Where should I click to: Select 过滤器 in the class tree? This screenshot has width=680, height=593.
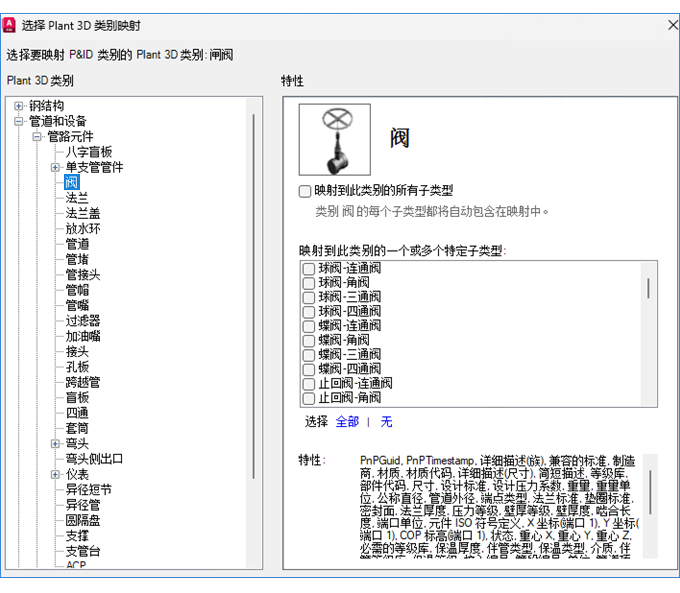(x=83, y=321)
